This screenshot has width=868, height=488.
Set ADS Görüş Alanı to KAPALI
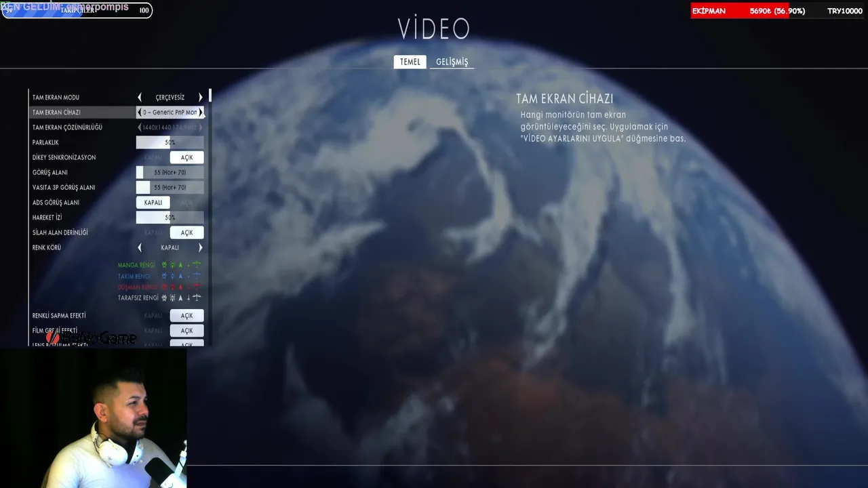[153, 203]
